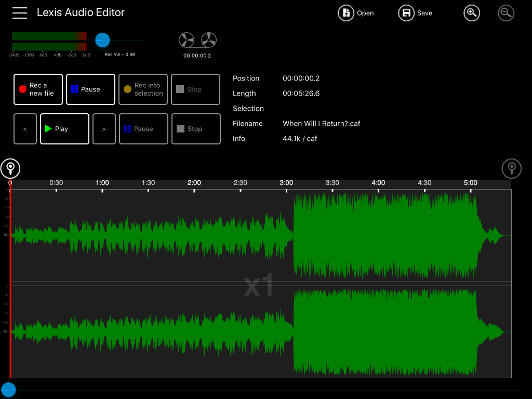Click the Lexis Audio Editor title
Viewport: 532px width, 399px height.
pos(81,12)
